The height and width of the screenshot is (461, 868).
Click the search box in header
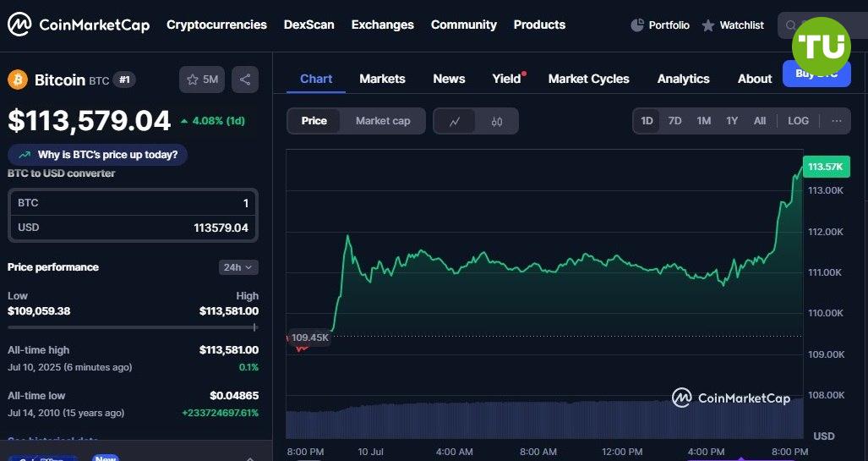click(822, 25)
